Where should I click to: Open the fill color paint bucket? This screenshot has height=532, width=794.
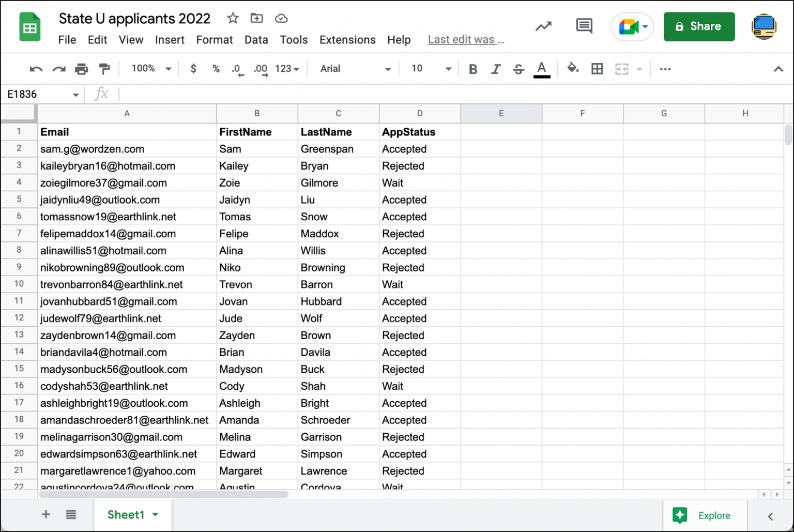pyautogui.click(x=572, y=68)
